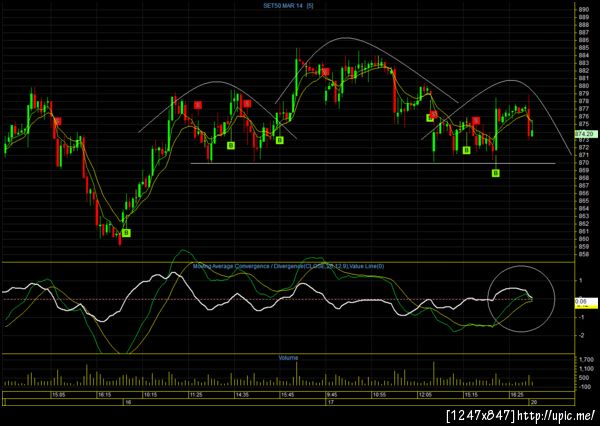Select the 14:35 time label
This screenshot has width=600, height=426.
pos(242,395)
